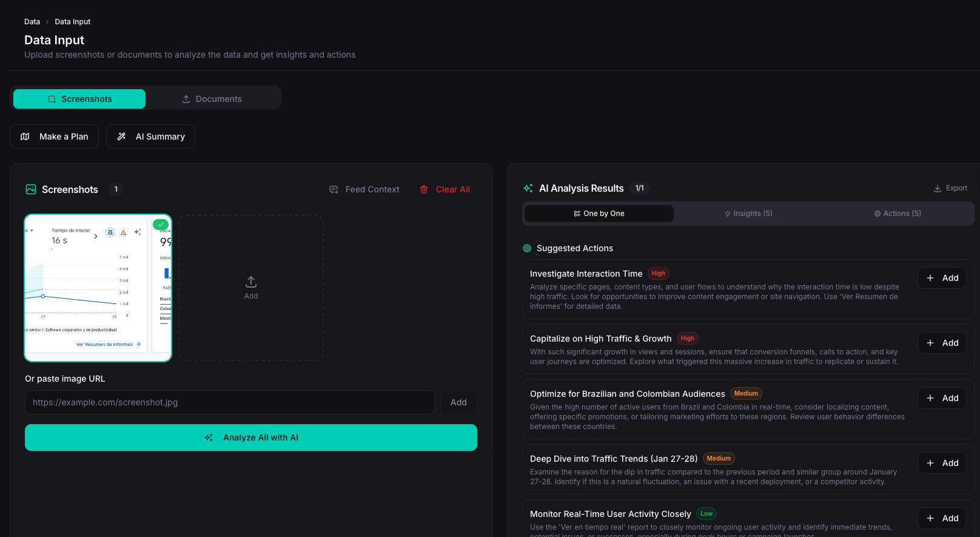Click the AI Summary button
The width and height of the screenshot is (980, 537).
(150, 137)
